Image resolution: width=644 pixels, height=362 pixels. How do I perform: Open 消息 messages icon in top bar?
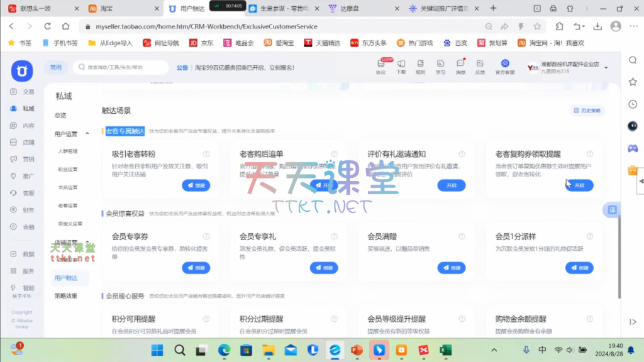[x=460, y=66]
